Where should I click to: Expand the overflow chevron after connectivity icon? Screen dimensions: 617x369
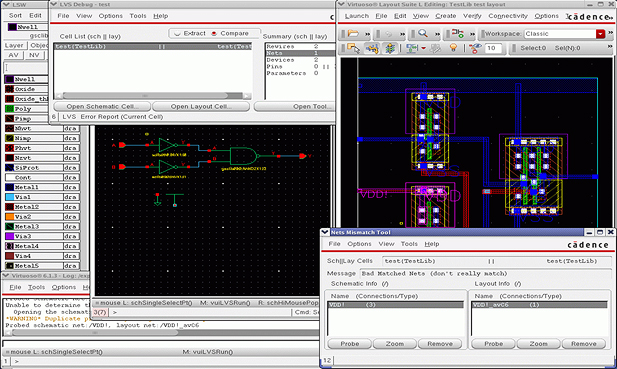tap(472, 34)
